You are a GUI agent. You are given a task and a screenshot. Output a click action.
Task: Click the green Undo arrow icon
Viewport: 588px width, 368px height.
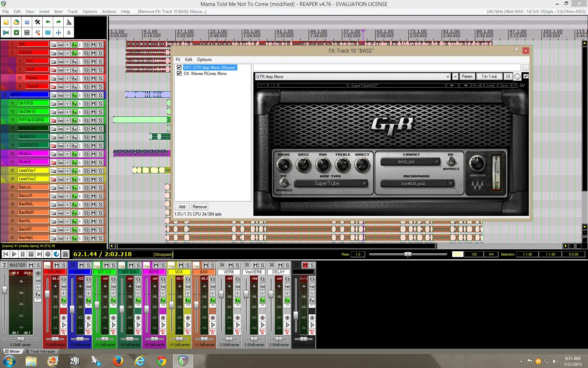click(48, 22)
